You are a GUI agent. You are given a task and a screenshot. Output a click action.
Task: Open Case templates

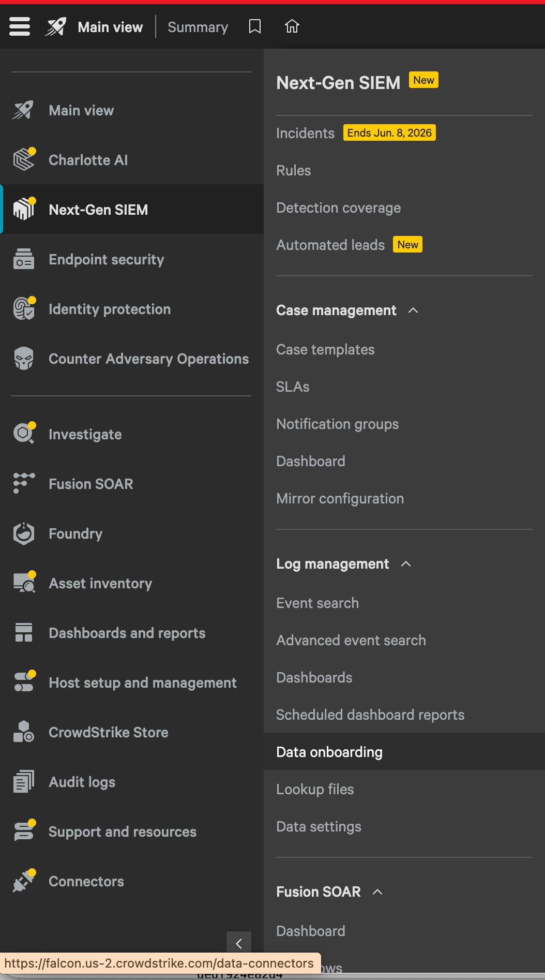coord(325,349)
